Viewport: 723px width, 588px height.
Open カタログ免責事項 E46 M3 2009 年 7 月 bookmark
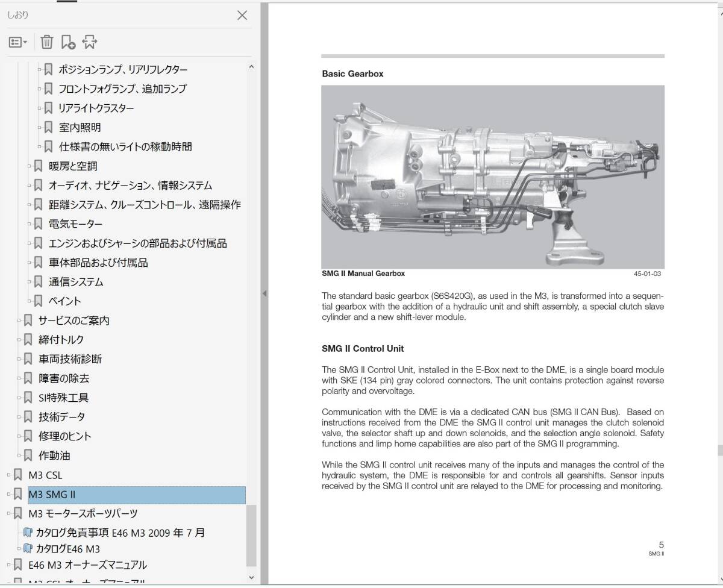coord(120,533)
